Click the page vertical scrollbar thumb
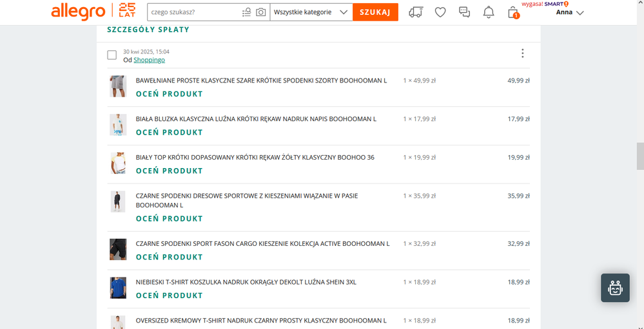644x329 pixels. 639,155
